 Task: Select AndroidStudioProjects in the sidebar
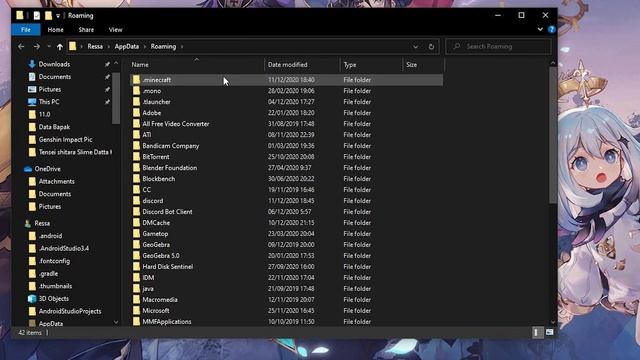(69, 311)
